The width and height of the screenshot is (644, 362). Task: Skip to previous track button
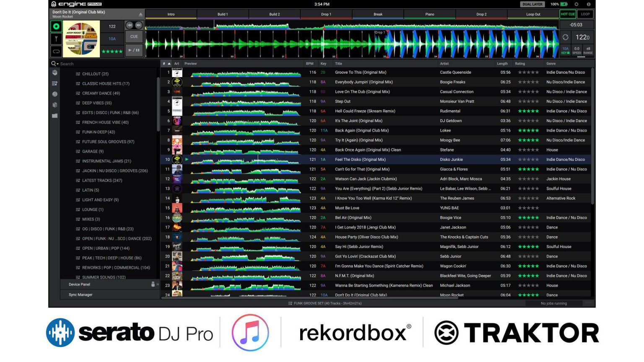pos(130,25)
